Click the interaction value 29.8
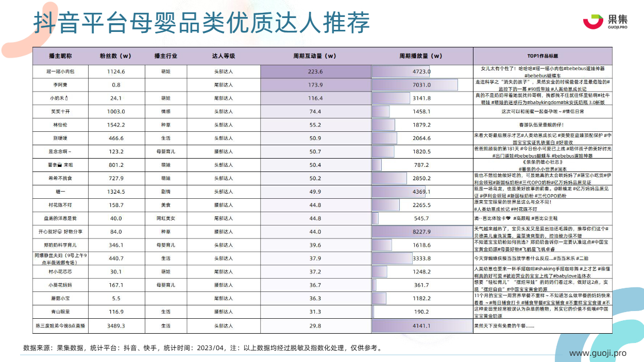Image resolution: width=644 pixels, height=362 pixels. 315,326
